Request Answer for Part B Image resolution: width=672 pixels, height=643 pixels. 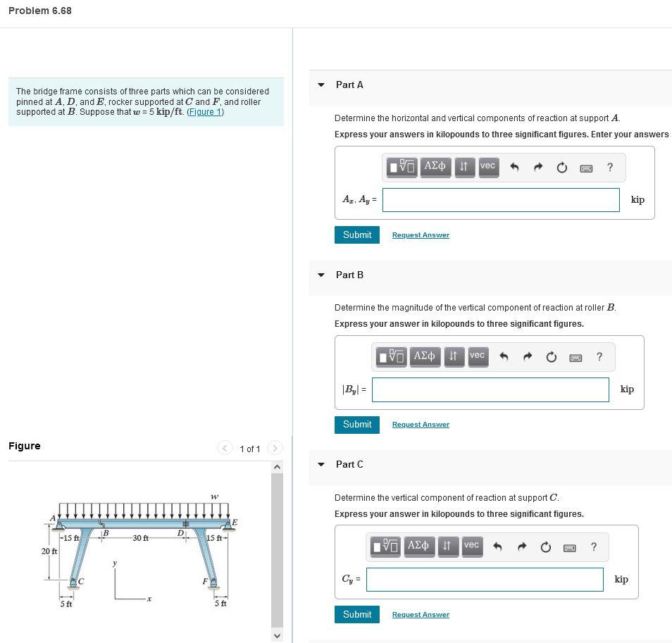click(x=421, y=425)
